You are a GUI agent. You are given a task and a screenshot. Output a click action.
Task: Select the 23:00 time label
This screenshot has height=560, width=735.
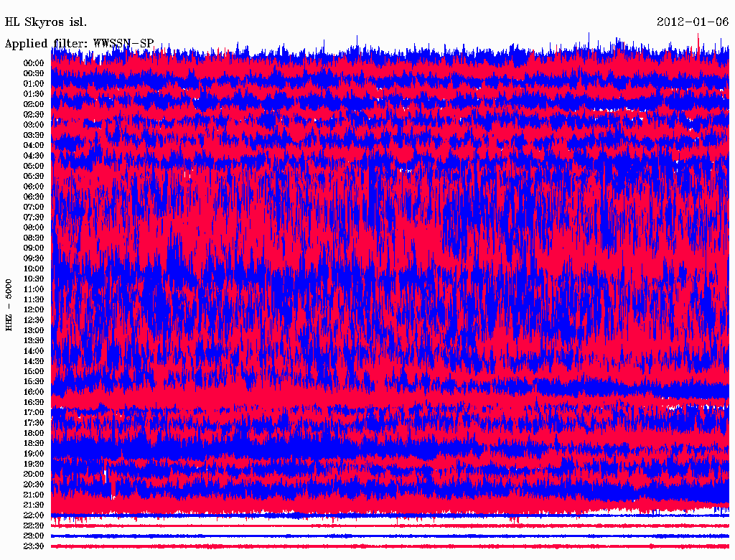click(x=34, y=536)
